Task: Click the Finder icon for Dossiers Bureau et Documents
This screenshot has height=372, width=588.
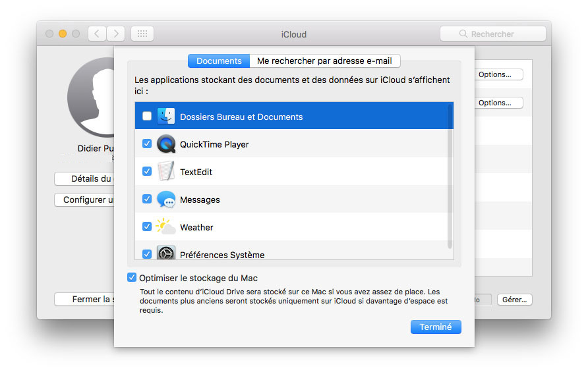Action: [x=165, y=116]
